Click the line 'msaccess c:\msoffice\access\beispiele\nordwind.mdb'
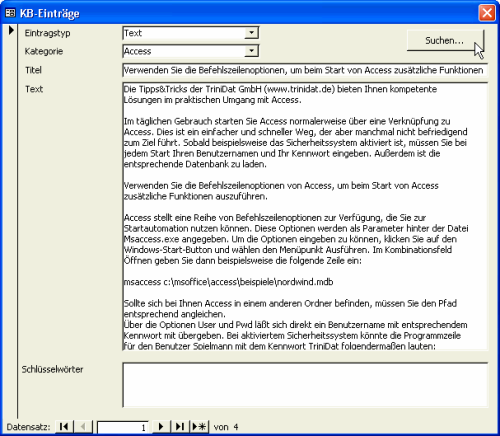The width and height of the screenshot is (500, 436). click(x=228, y=282)
